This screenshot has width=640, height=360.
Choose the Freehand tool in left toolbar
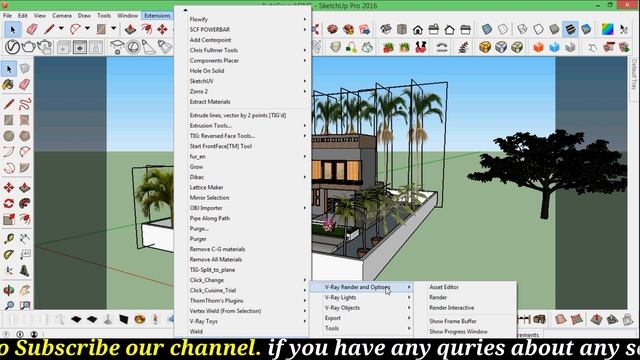click(x=24, y=104)
